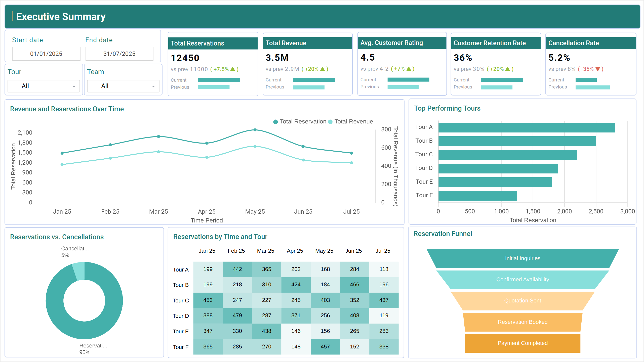Click the Reservations vs. Cancellations chart title
The width and height of the screenshot is (644, 362).
(x=57, y=237)
